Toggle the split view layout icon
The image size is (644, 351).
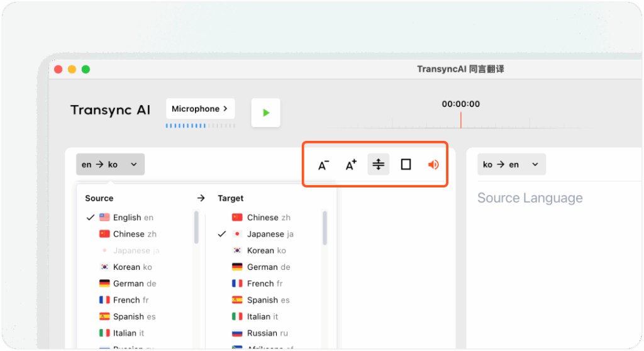point(378,164)
